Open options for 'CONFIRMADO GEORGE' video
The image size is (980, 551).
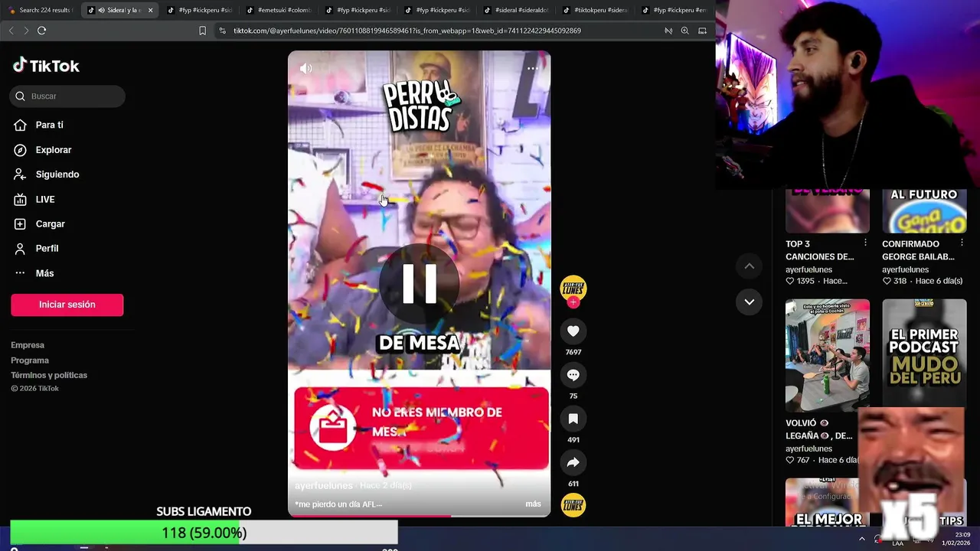(962, 243)
